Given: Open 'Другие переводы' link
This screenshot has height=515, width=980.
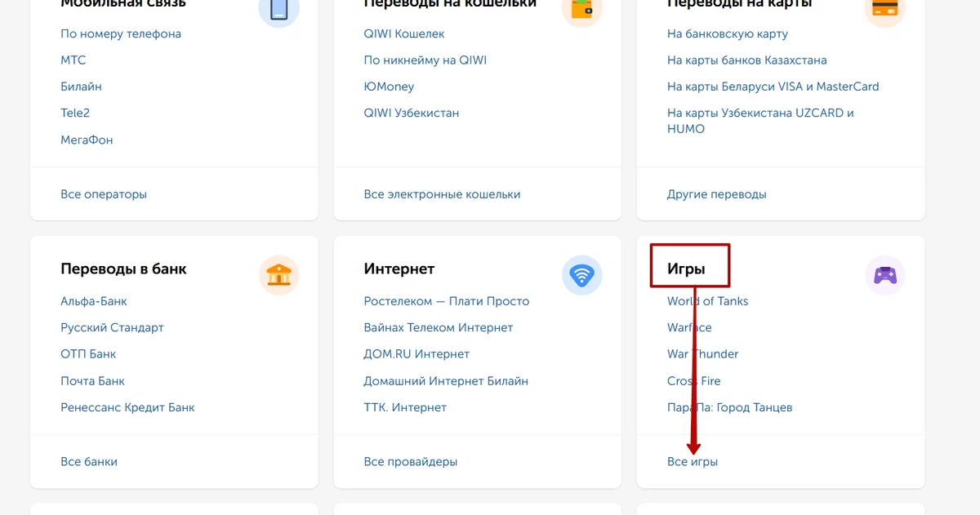Looking at the screenshot, I should 716,194.
